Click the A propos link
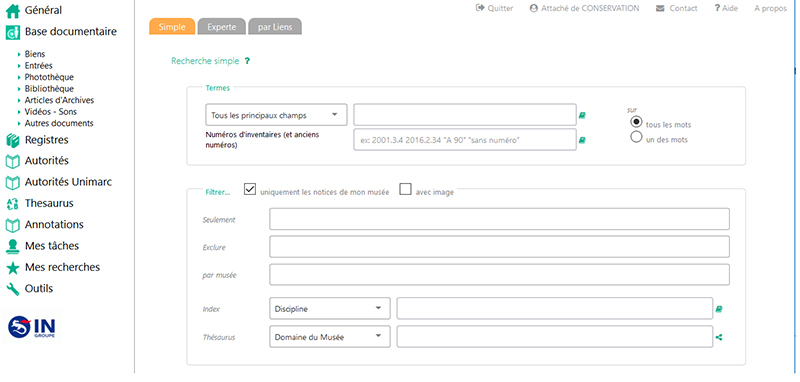 pos(770,8)
